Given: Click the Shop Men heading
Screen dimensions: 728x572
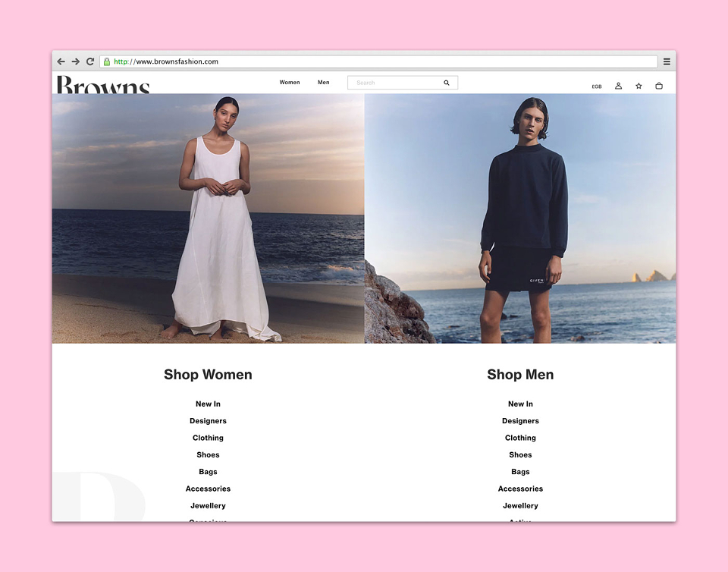Looking at the screenshot, I should click(x=520, y=374).
